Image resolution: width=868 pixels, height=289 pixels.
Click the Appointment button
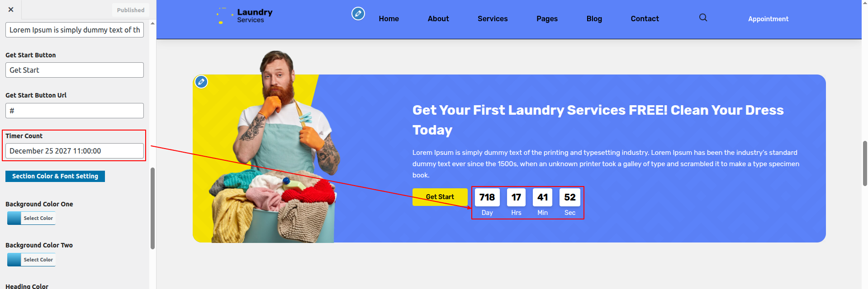[768, 19]
